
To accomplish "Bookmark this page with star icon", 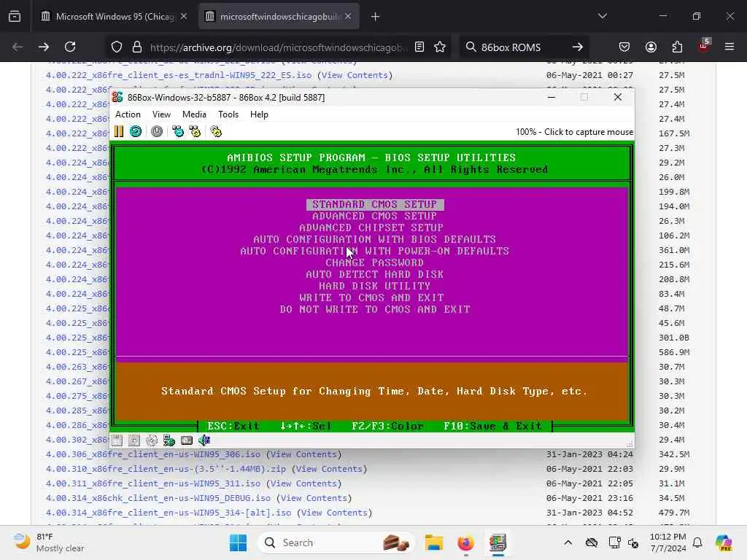I will (x=440, y=47).
